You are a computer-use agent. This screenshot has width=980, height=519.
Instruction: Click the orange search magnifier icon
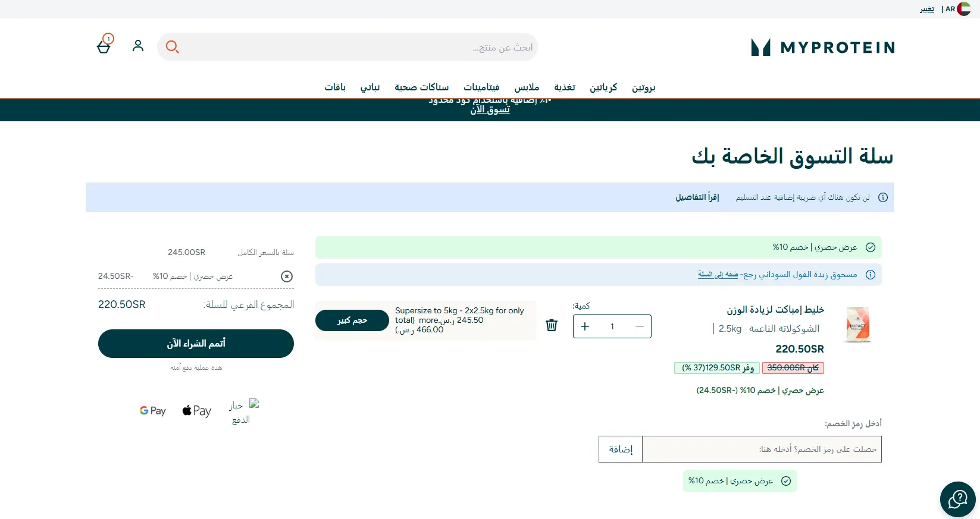(173, 47)
